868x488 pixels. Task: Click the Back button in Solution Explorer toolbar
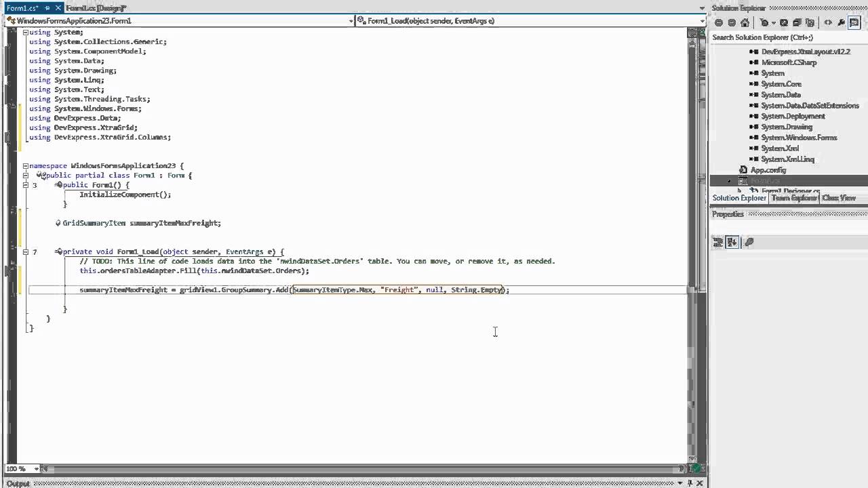(x=719, y=23)
